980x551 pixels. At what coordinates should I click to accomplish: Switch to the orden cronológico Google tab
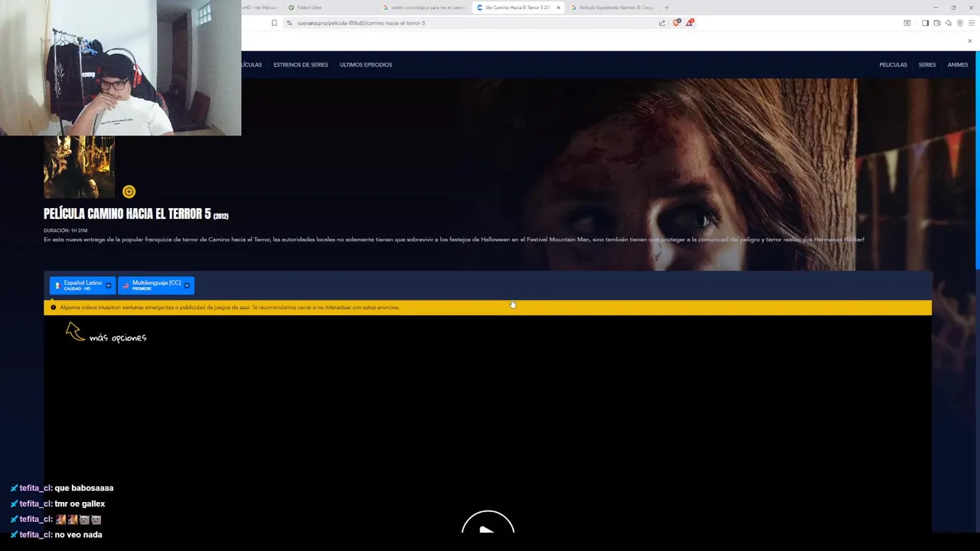point(423,8)
